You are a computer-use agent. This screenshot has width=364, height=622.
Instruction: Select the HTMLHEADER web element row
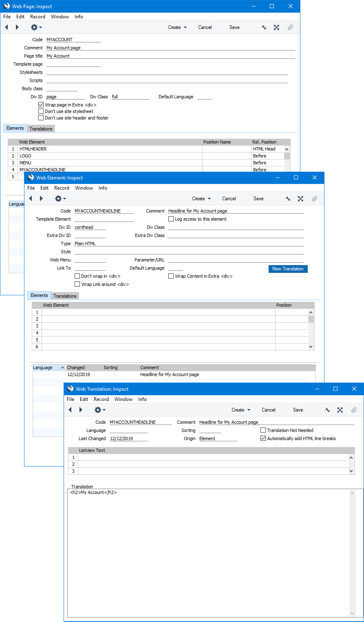(149, 149)
